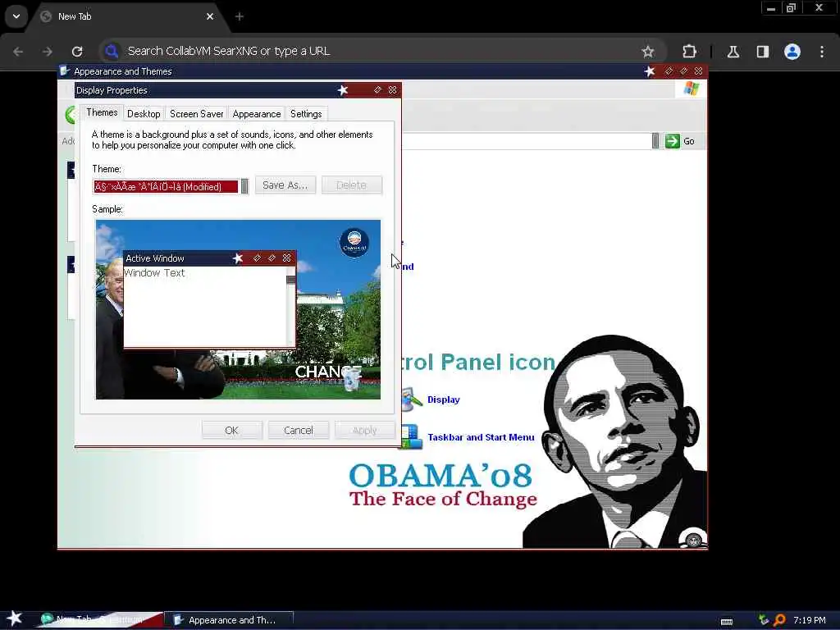Image resolution: width=840 pixels, height=630 pixels.
Task: Open a new browser tab with plus
Action: pos(240,16)
